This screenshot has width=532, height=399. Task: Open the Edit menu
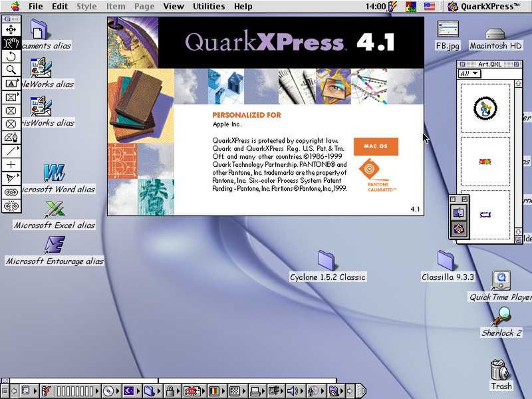[x=60, y=6]
